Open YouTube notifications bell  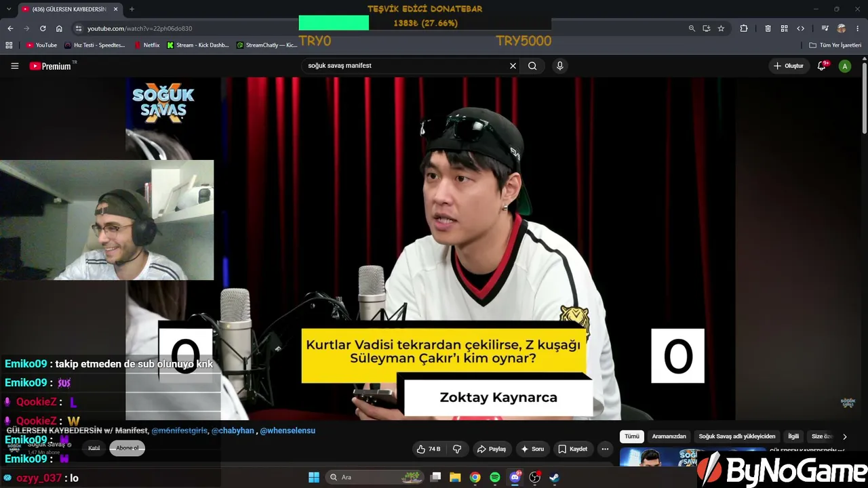pos(822,66)
